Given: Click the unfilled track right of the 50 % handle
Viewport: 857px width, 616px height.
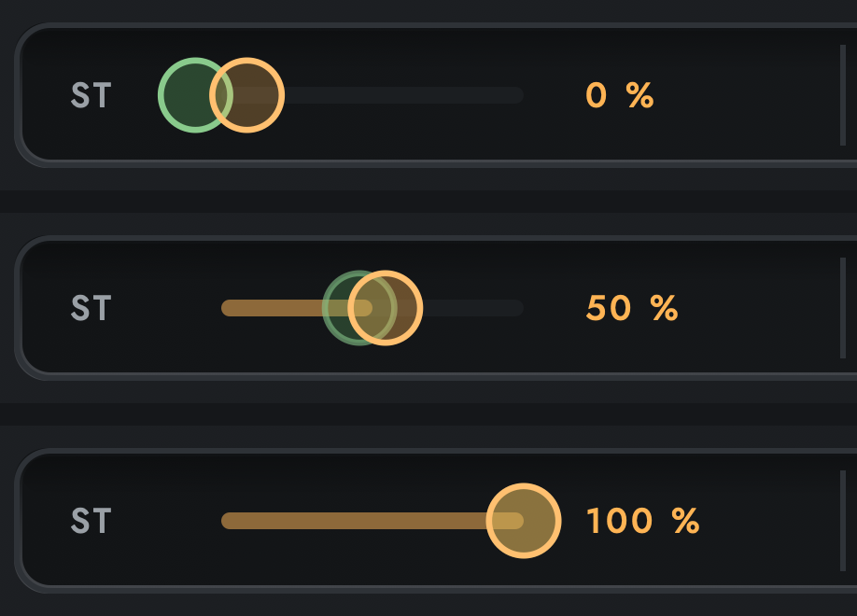Looking at the screenshot, I should [x=473, y=308].
